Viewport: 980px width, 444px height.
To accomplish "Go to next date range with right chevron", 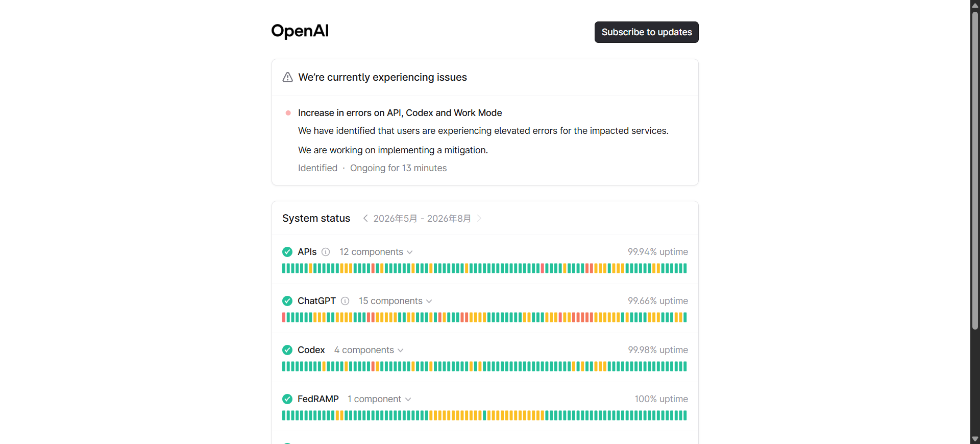I will coord(479,218).
